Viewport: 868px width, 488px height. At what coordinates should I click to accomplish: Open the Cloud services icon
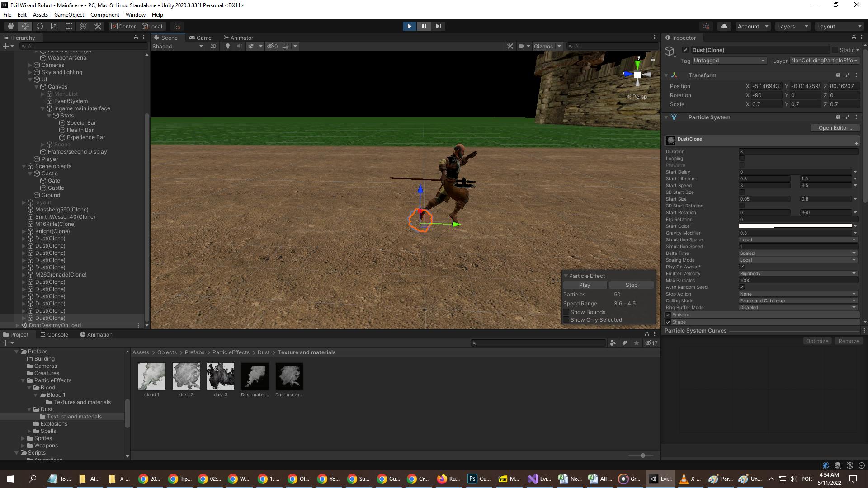(x=724, y=26)
